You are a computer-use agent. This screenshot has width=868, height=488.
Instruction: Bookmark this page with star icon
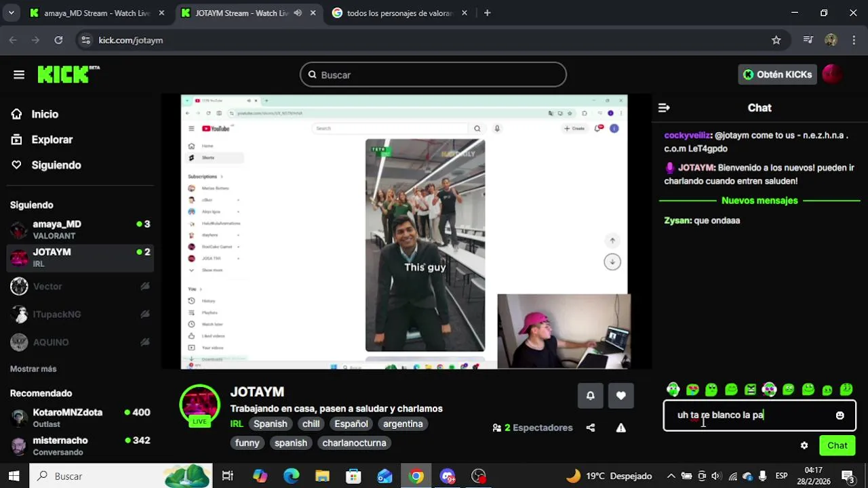(x=776, y=40)
